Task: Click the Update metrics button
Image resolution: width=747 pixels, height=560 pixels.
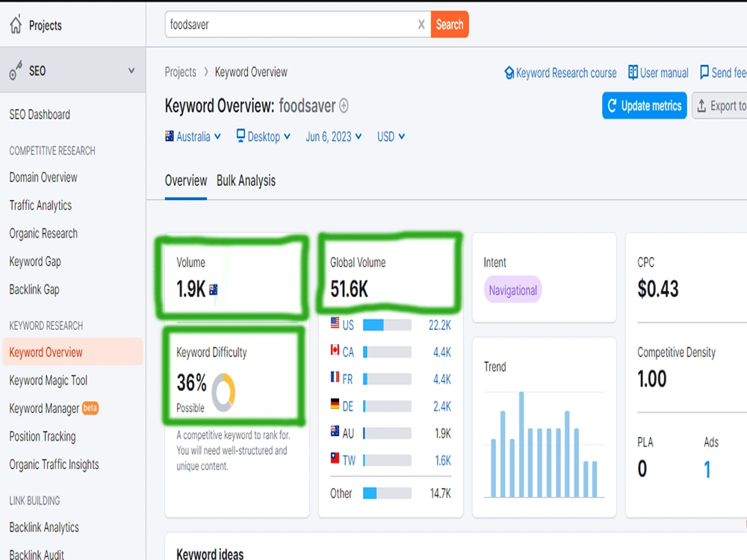Action: pos(645,105)
